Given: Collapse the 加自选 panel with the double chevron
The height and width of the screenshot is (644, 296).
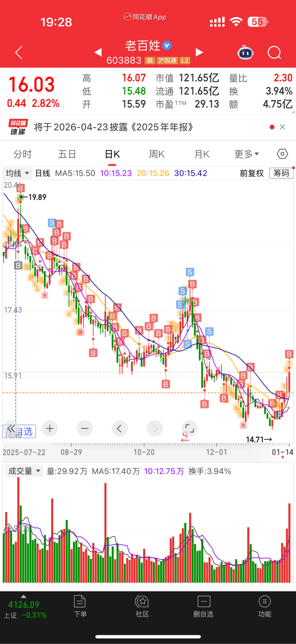Looking at the screenshot, I should coord(10,429).
